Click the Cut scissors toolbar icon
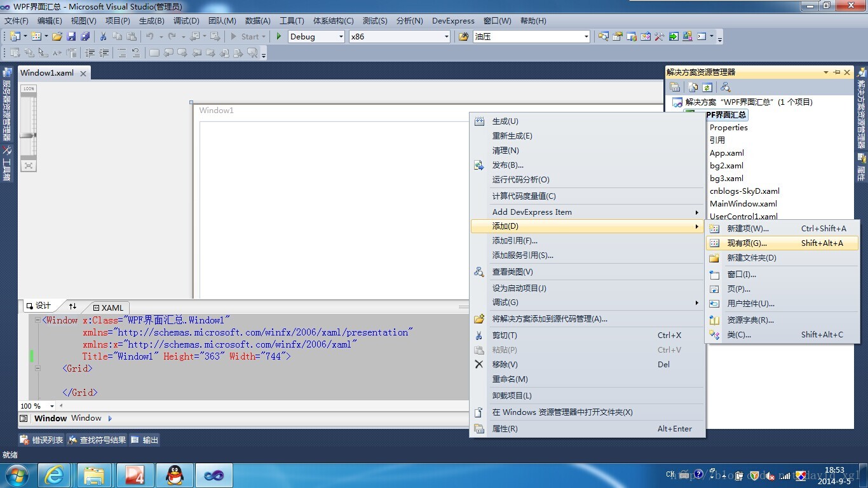Screen dimensions: 868x488 click(103, 36)
